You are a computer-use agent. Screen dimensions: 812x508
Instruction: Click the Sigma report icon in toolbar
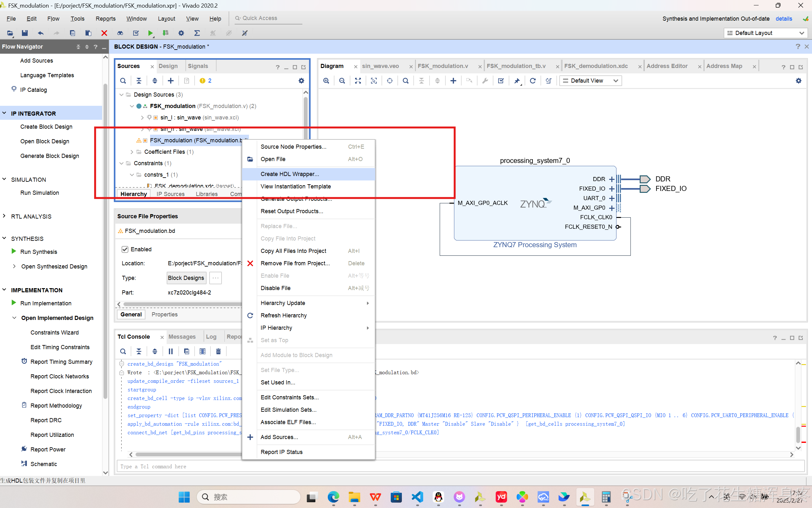click(197, 33)
